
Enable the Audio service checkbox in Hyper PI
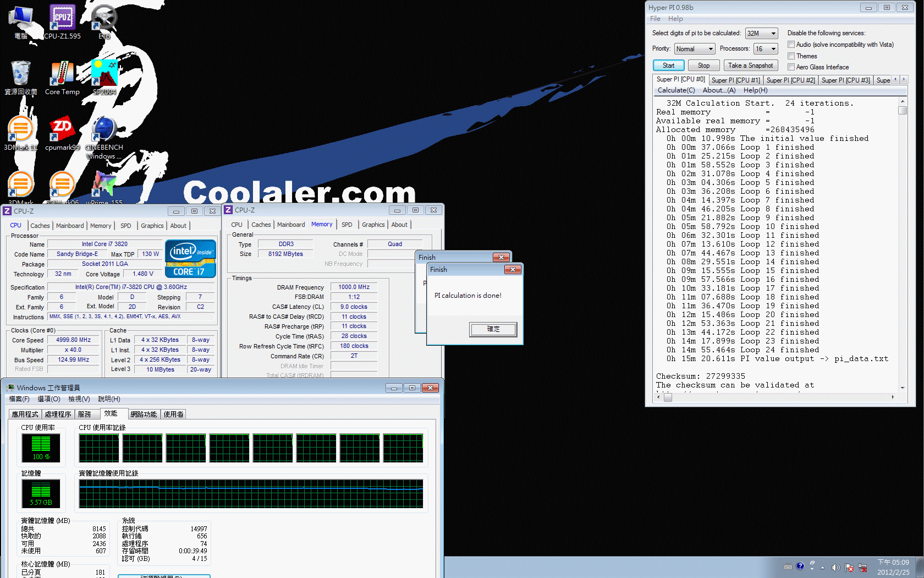coord(791,45)
